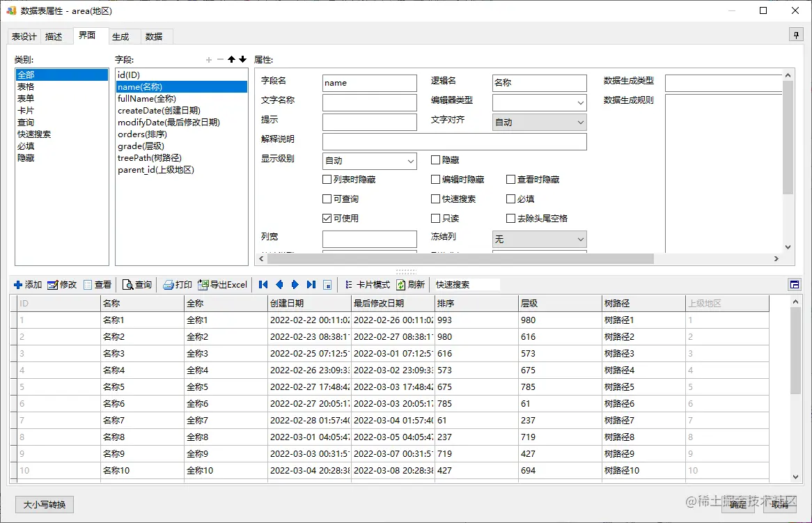Viewport: 812px width, 523px height.
Task: Open the 显示级别 dropdown
Action: [x=369, y=161]
